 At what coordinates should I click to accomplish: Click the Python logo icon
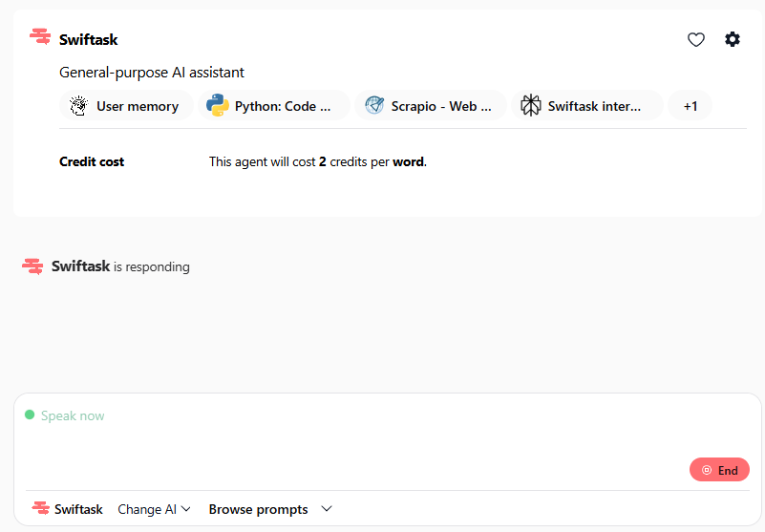click(x=217, y=105)
